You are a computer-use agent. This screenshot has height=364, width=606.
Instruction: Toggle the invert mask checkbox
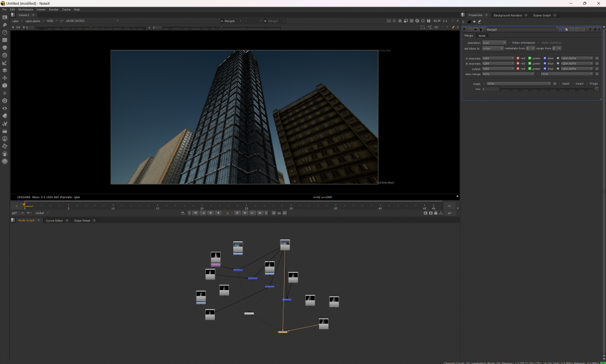point(572,83)
